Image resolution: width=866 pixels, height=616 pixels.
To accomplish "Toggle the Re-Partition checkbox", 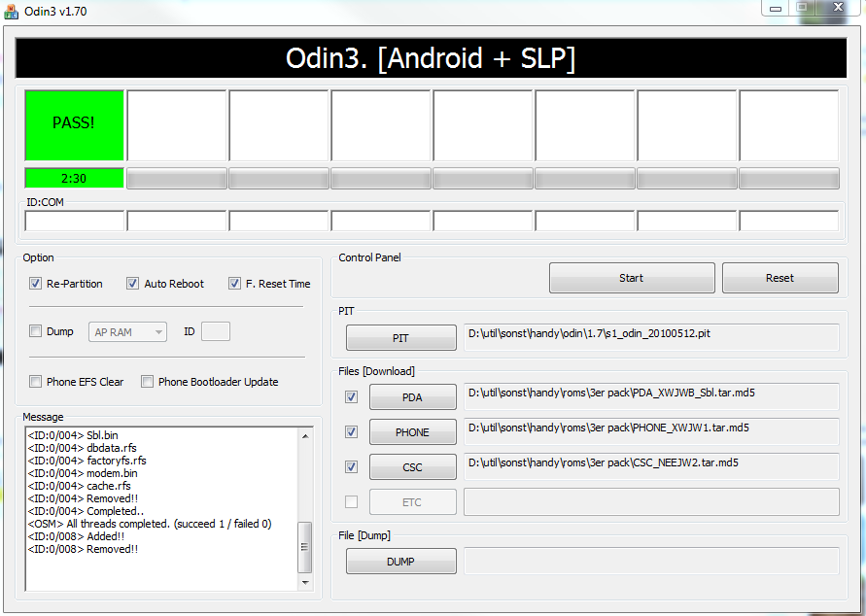I will 35,284.
